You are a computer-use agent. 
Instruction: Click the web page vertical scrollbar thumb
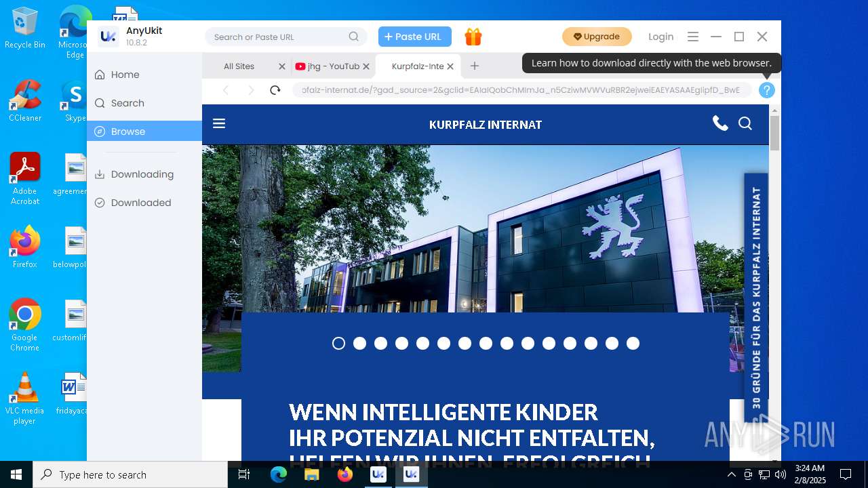774,133
